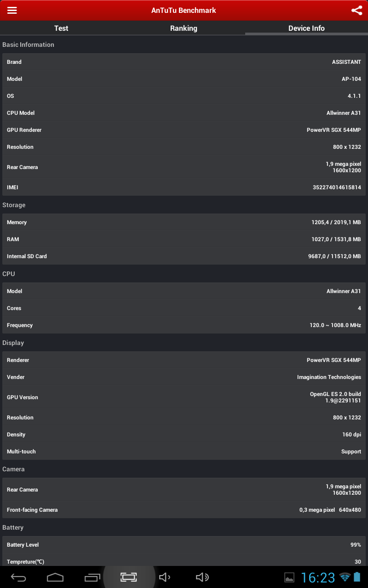Tap the Wi-Fi status icon
368x588 pixels.
click(345, 577)
